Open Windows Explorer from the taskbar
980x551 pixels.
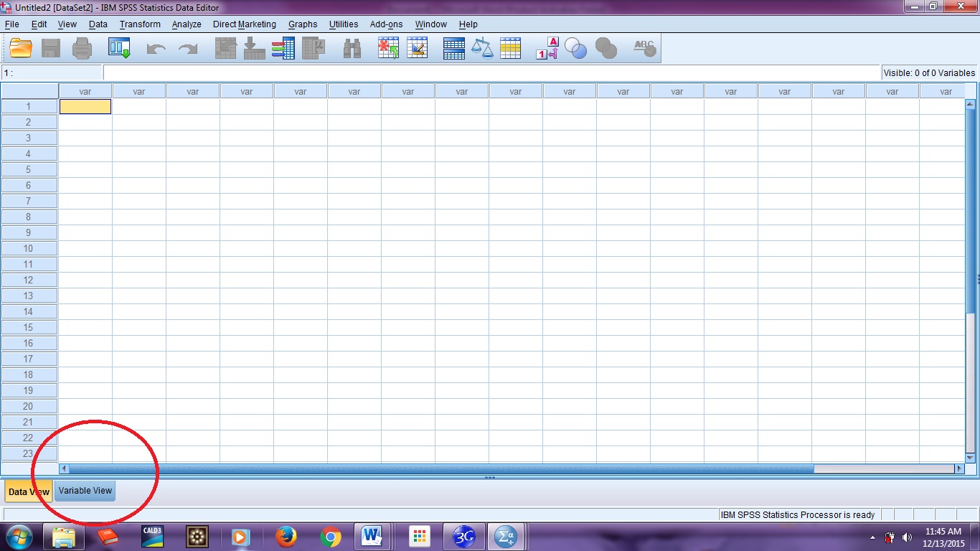tap(64, 537)
